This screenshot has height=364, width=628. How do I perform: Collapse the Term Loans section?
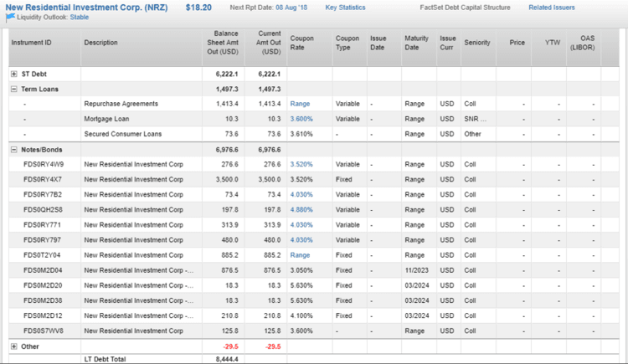coord(13,89)
